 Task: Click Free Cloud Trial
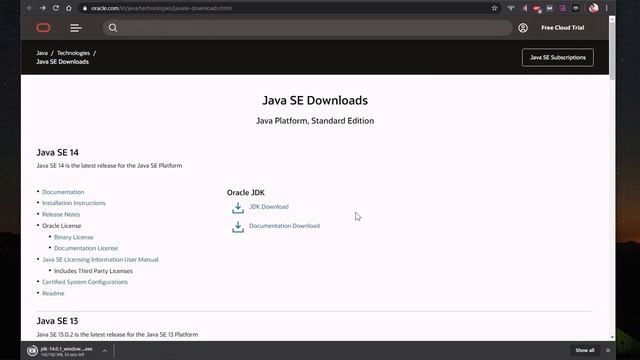point(562,28)
